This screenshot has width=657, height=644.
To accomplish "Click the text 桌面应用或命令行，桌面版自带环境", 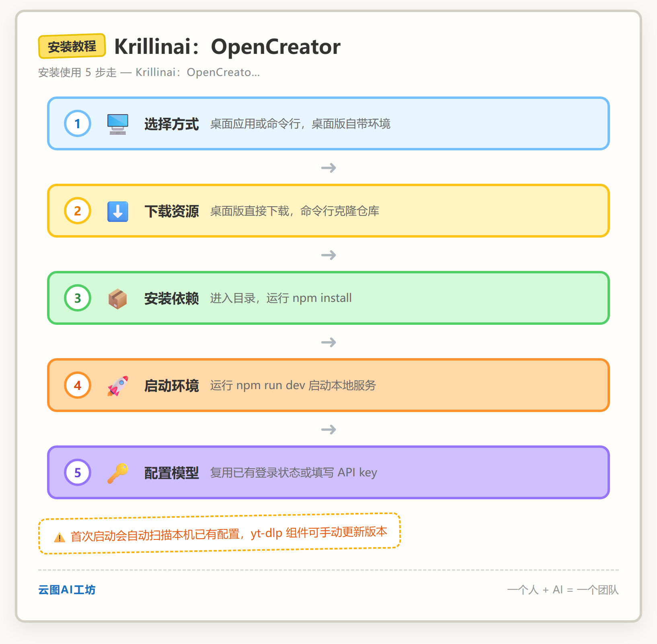I will click(x=300, y=124).
